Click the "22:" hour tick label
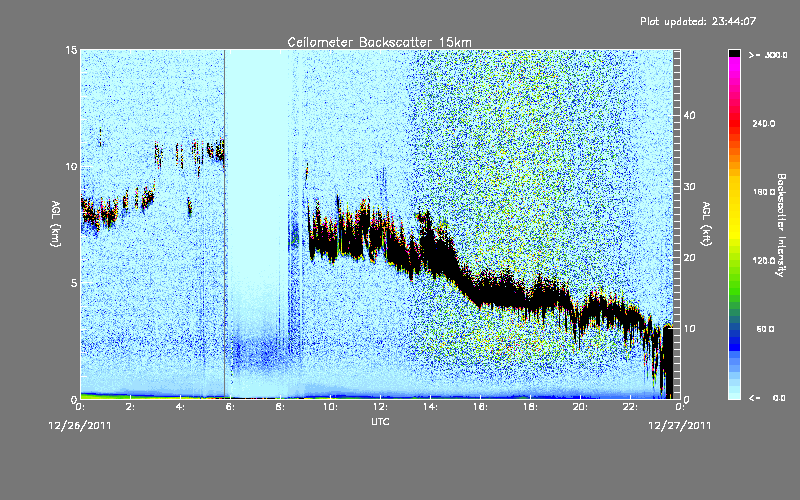The image size is (800, 500). coord(630,407)
